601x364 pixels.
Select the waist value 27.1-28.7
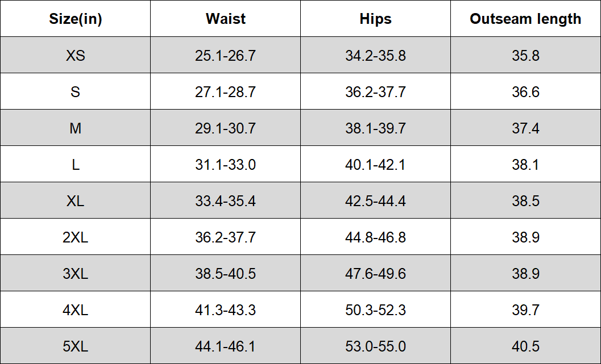[x=225, y=91]
